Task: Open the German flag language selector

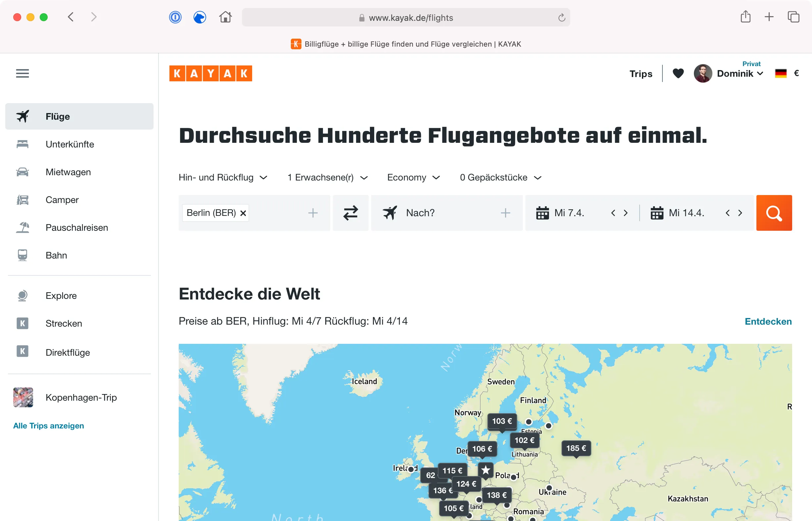Action: tap(781, 73)
